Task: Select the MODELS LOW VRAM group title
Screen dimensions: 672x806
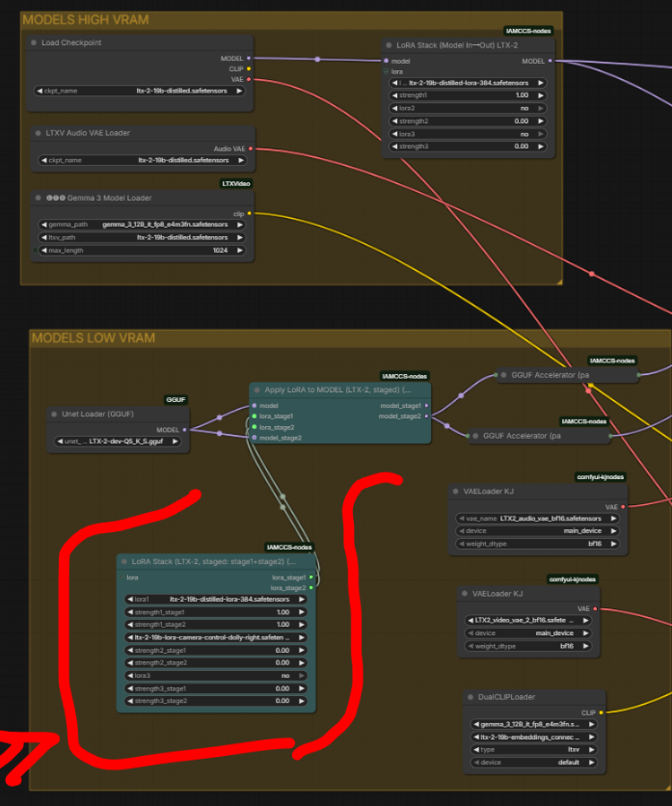Action: click(93, 338)
